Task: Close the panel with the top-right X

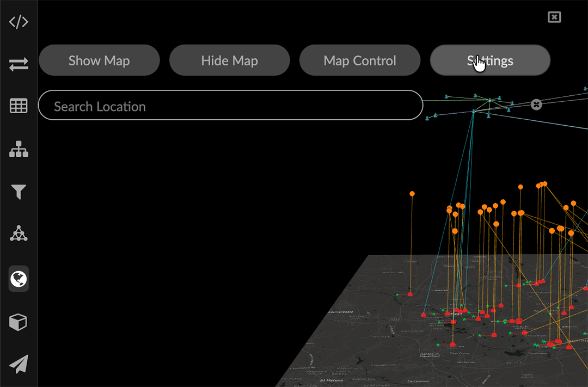Action: (x=554, y=17)
